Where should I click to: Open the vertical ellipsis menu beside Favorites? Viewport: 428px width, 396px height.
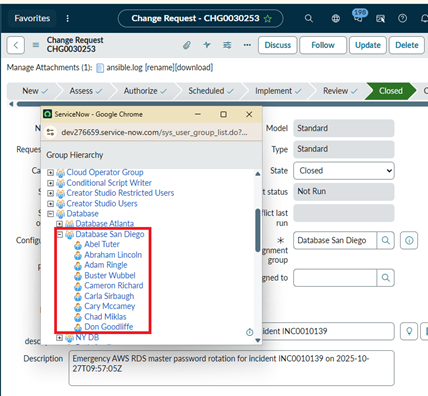tap(68, 18)
